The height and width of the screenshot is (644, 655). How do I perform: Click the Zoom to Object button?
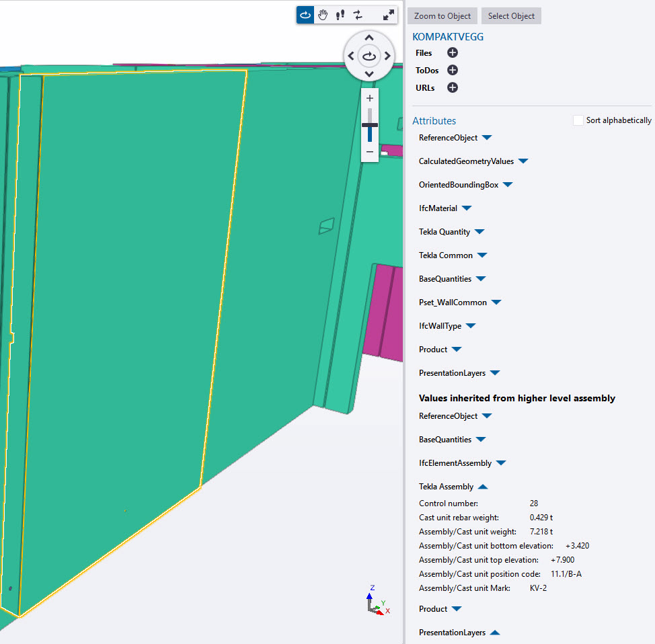pyautogui.click(x=442, y=15)
